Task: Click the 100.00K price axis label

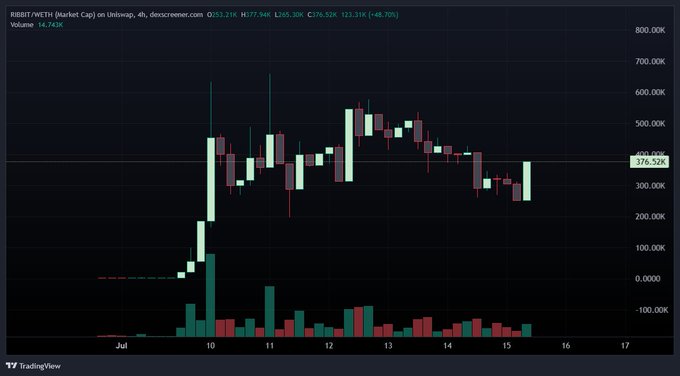Action: [x=650, y=248]
